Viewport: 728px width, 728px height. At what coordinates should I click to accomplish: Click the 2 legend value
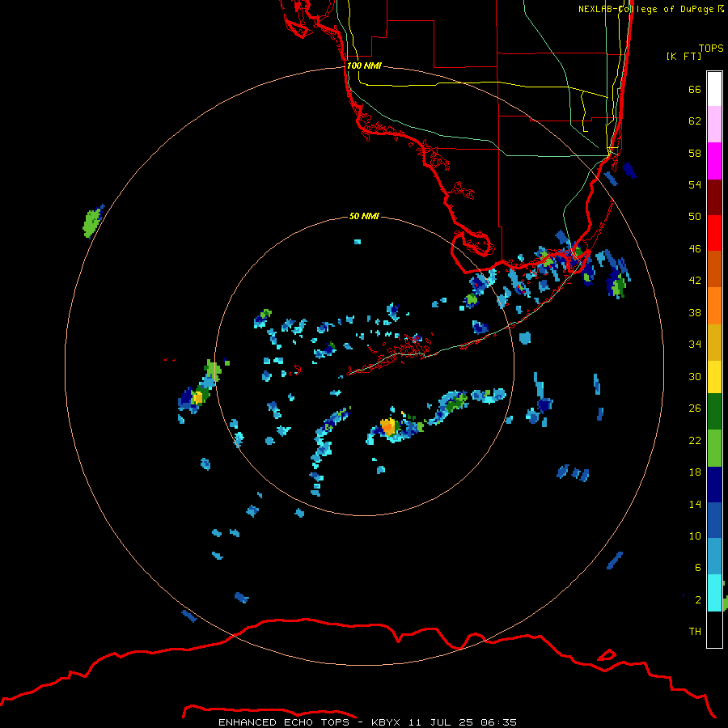coord(697,599)
